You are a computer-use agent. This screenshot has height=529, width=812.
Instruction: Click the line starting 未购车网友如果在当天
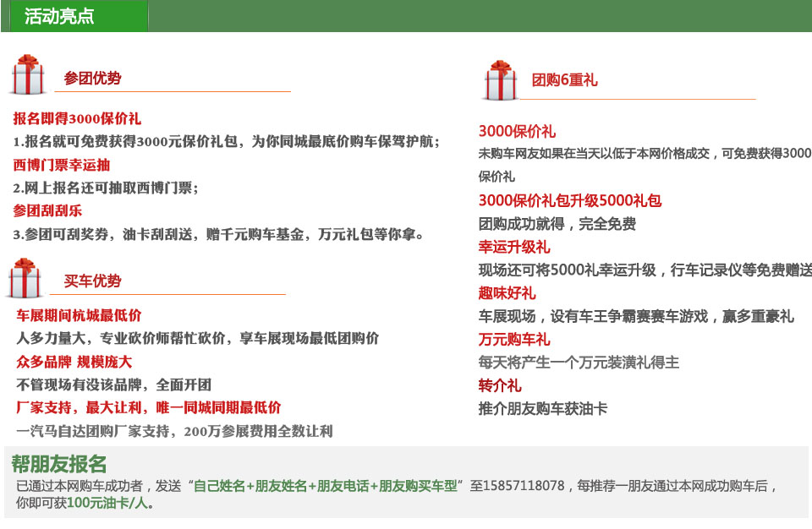click(645, 153)
